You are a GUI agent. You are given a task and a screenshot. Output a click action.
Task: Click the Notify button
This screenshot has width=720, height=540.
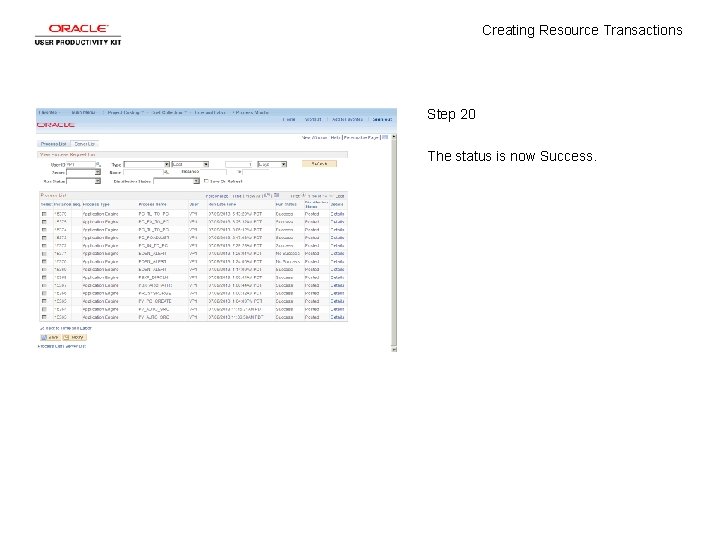tap(74, 337)
